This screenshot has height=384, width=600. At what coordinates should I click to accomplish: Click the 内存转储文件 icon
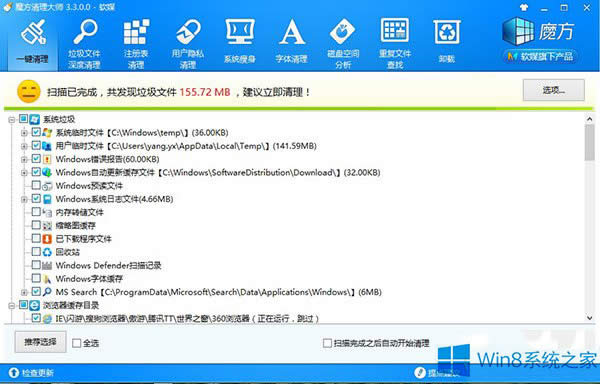coord(47,212)
